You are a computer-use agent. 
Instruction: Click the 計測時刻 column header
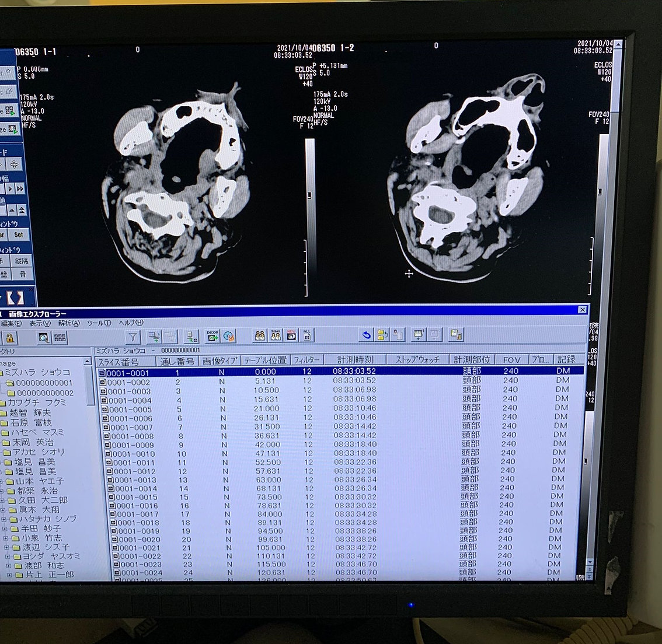[x=356, y=359]
